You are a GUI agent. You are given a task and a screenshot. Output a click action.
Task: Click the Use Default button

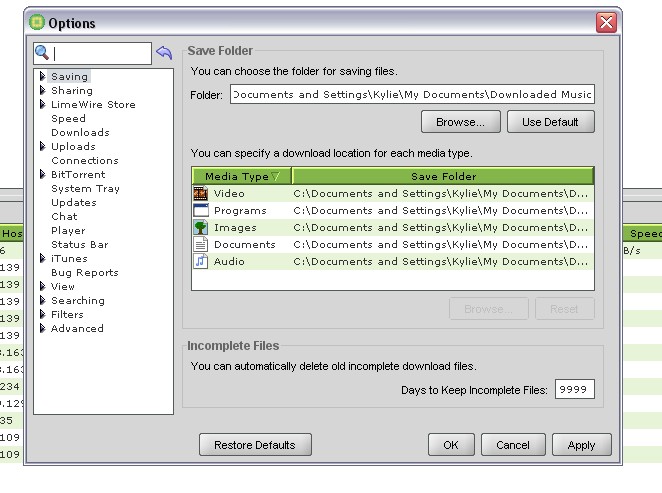coord(551,122)
